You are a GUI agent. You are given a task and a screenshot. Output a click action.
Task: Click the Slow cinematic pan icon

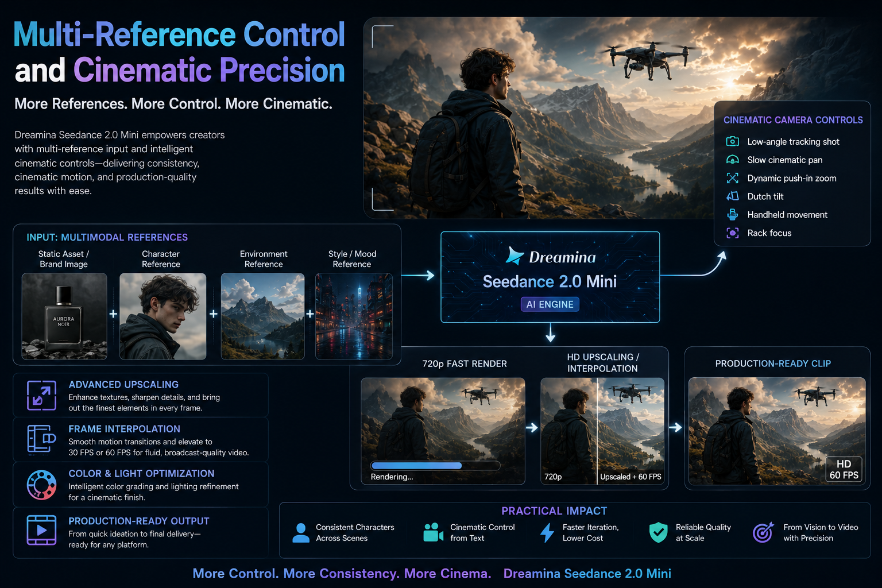pyautogui.click(x=733, y=160)
